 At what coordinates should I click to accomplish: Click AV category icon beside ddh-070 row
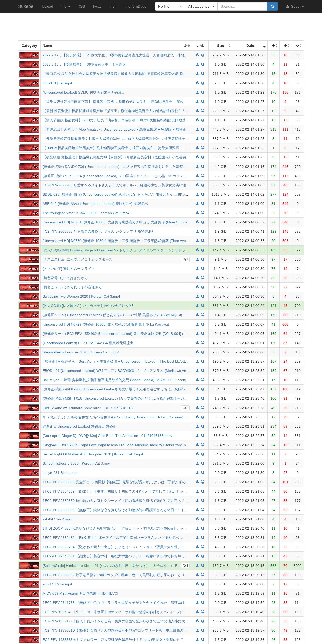click(29, 83)
